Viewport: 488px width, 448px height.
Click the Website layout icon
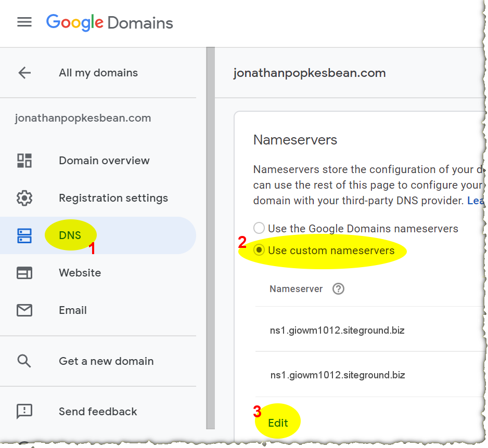click(x=24, y=273)
